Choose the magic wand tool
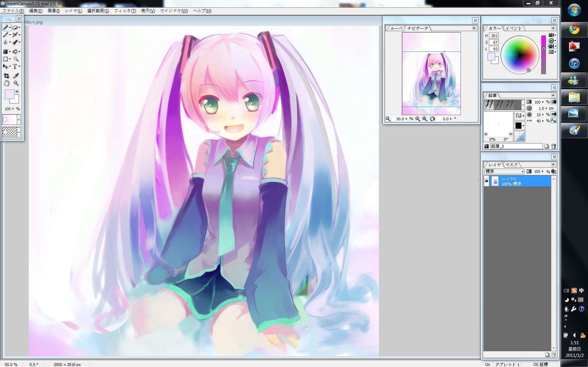This screenshot has width=588, height=367. (x=16, y=59)
